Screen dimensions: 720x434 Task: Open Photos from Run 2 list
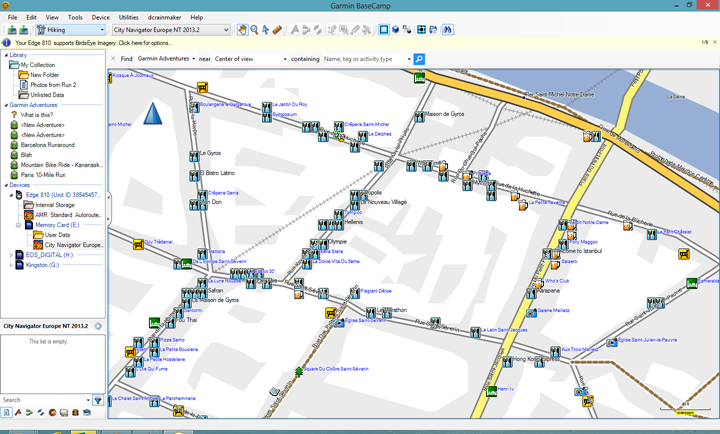[53, 85]
